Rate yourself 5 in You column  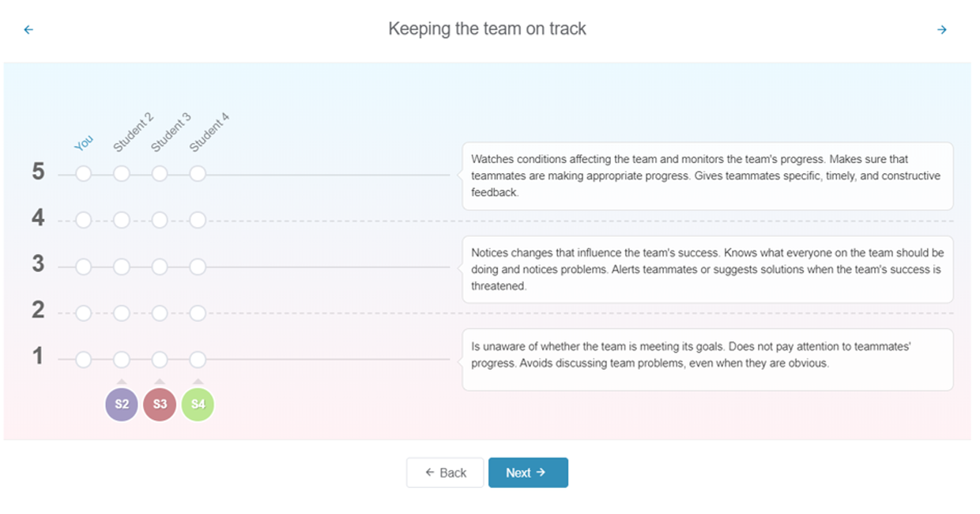click(84, 174)
